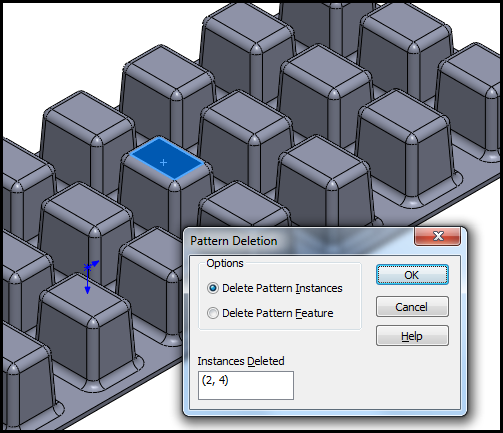Click the Instances Deleted label
The height and width of the screenshot is (433, 503).
click(x=241, y=361)
